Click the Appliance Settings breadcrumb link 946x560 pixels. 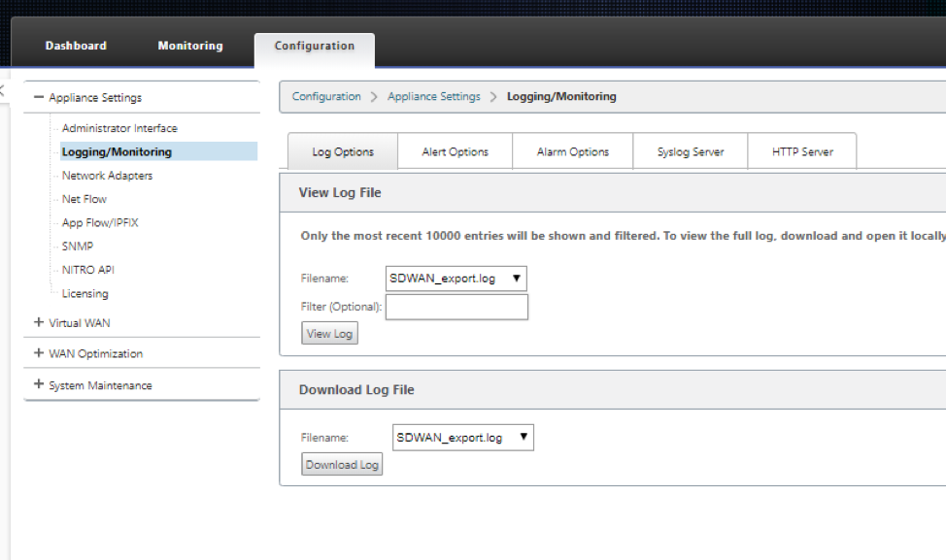[434, 96]
